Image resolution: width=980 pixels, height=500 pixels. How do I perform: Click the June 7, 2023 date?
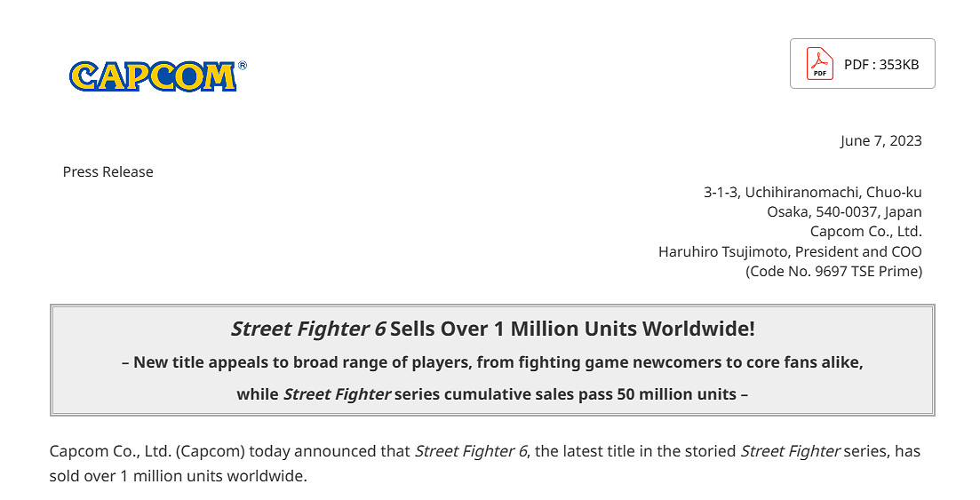tap(880, 140)
